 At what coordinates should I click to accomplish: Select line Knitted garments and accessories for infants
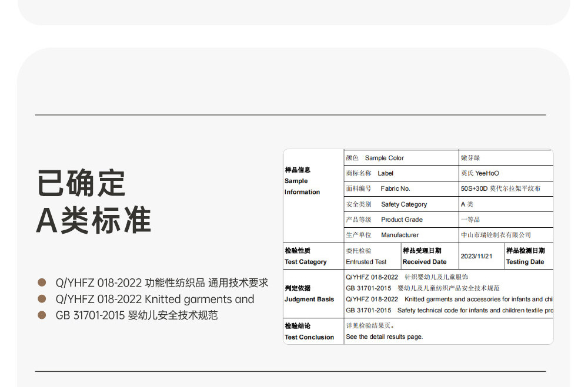coord(449,299)
